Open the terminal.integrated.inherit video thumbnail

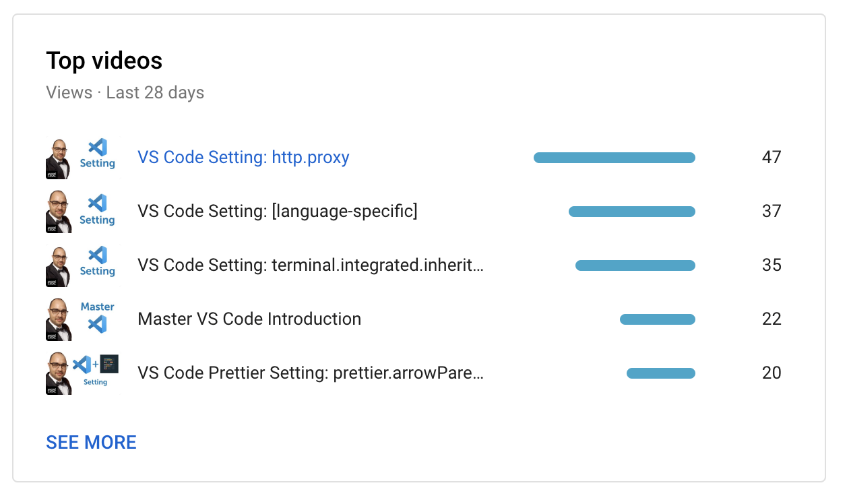point(81,265)
